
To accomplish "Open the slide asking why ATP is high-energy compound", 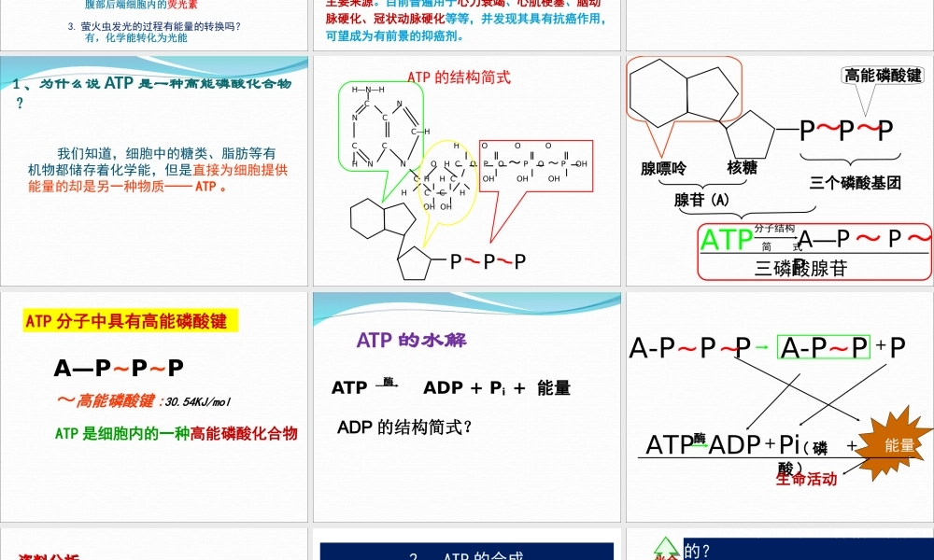I will [x=154, y=171].
